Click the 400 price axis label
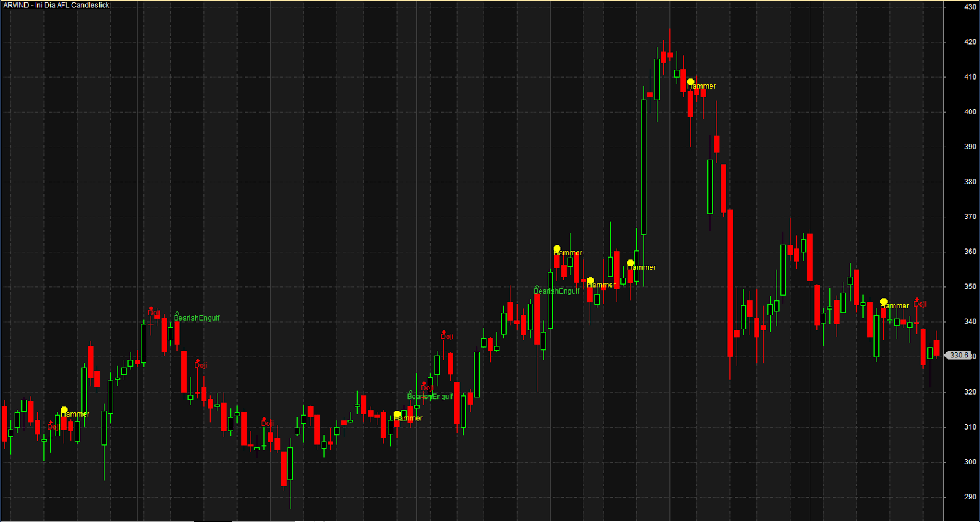The width and height of the screenshot is (980, 522). (970, 112)
